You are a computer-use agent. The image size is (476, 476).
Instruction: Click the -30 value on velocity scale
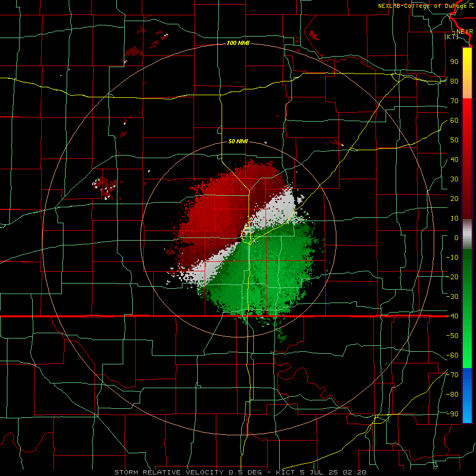[x=452, y=297]
